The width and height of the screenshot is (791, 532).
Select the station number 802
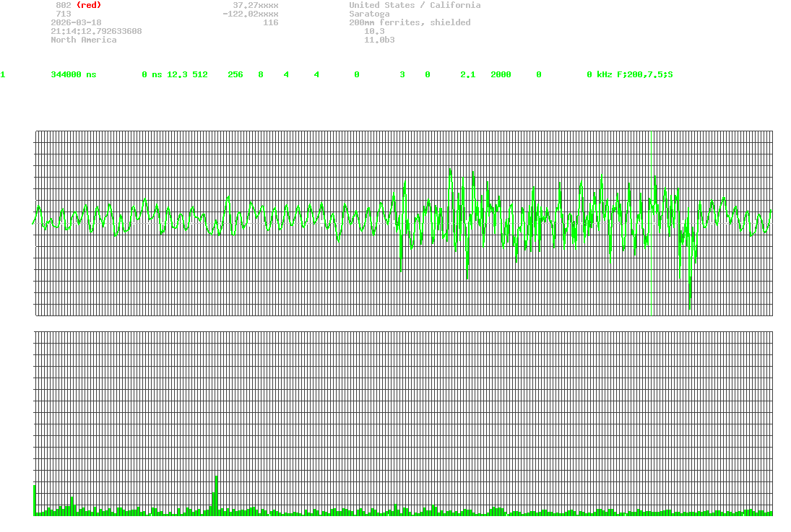pyautogui.click(x=63, y=5)
